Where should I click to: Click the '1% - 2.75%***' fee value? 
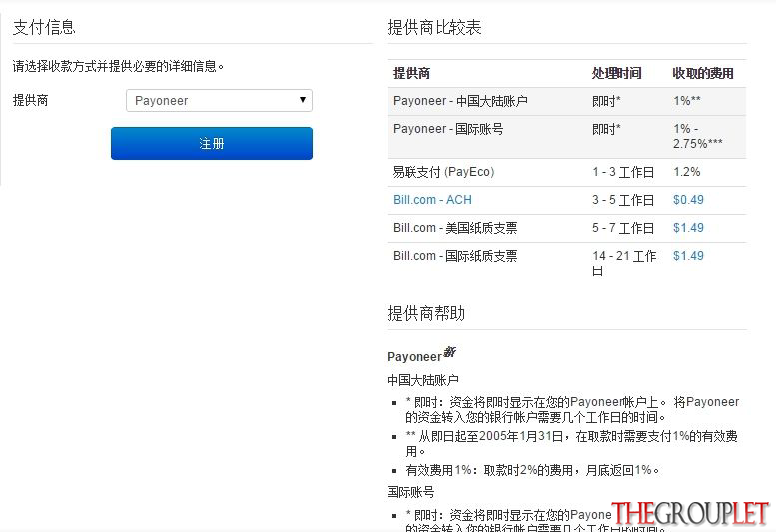point(697,136)
